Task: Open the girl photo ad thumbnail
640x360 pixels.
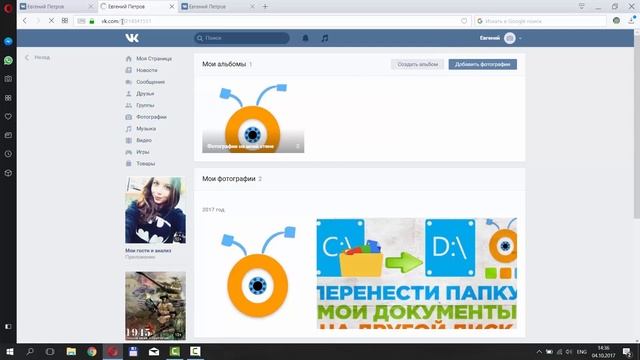Action: tap(155, 210)
